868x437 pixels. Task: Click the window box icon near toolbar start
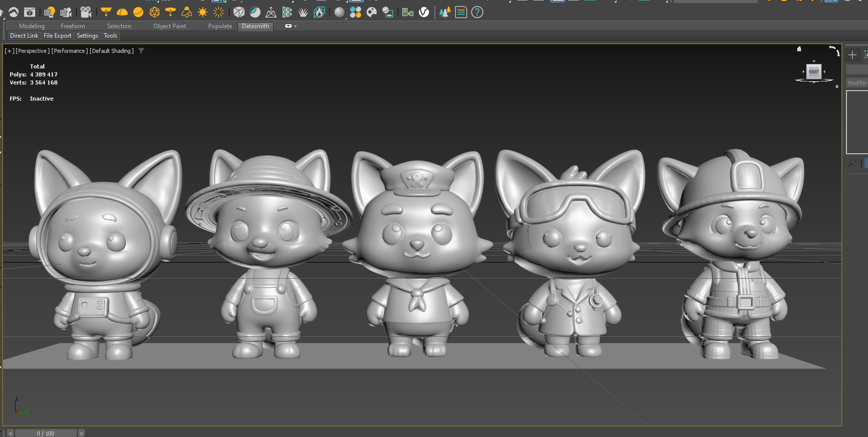click(30, 12)
